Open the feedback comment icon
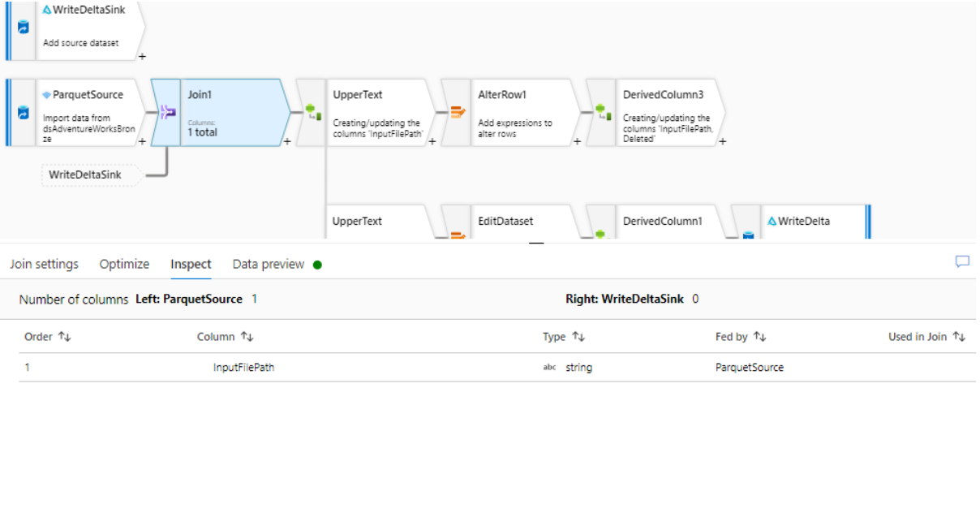The height and width of the screenshot is (526, 980). [x=962, y=261]
